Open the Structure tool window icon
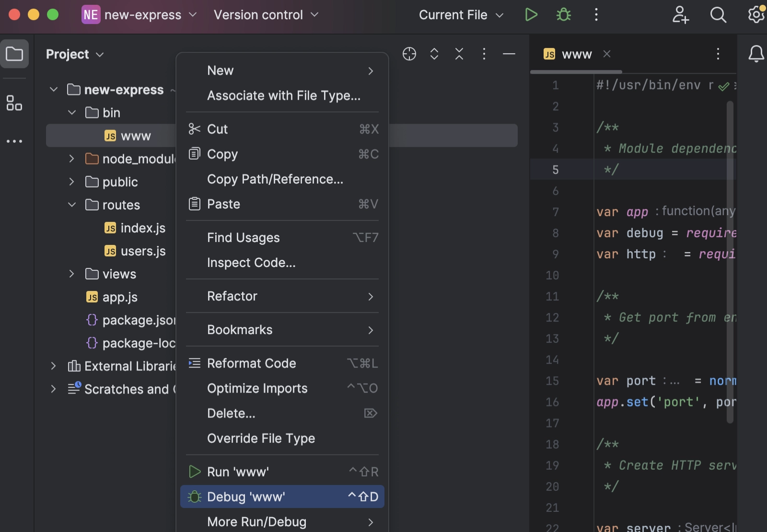Viewport: 767px width, 532px height. 14,103
